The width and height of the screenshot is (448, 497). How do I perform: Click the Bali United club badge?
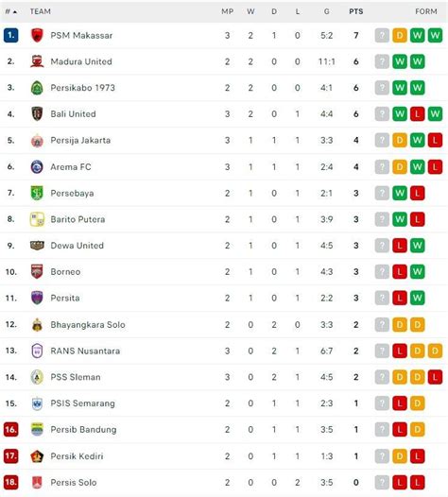(37, 113)
